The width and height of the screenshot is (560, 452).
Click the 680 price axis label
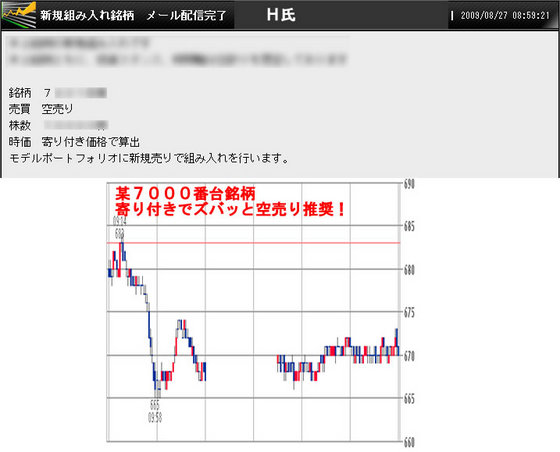coord(409,270)
